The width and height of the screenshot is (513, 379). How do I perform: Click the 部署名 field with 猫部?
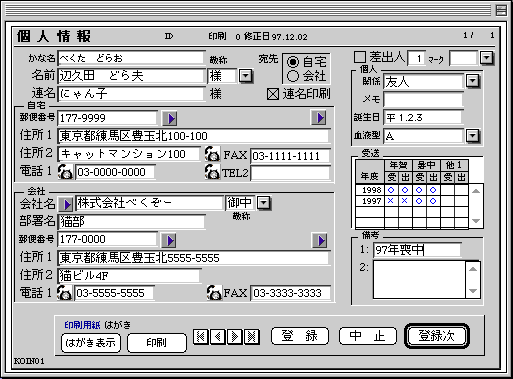131,222
